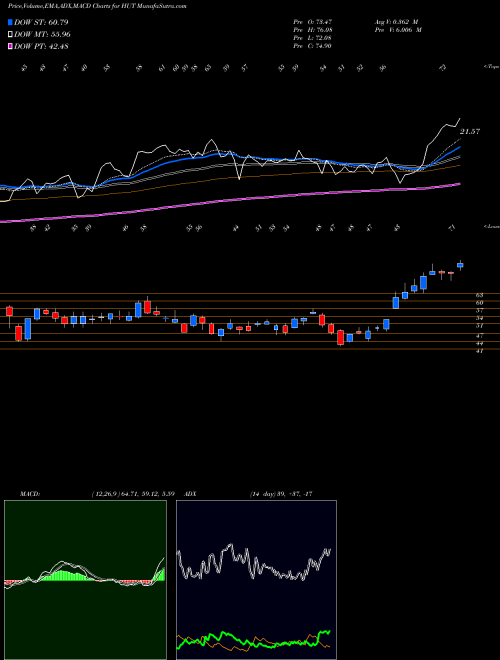Click the 'Avg V: 6.362 M' value

[398, 21]
